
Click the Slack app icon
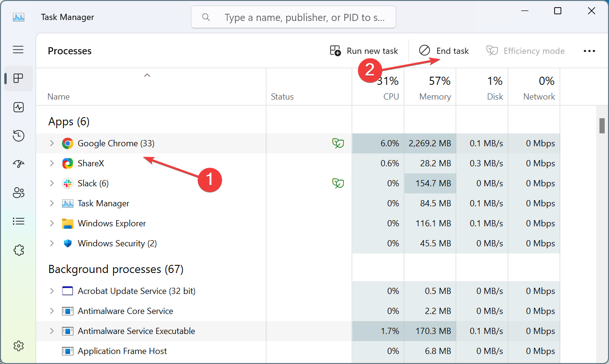[x=68, y=183]
